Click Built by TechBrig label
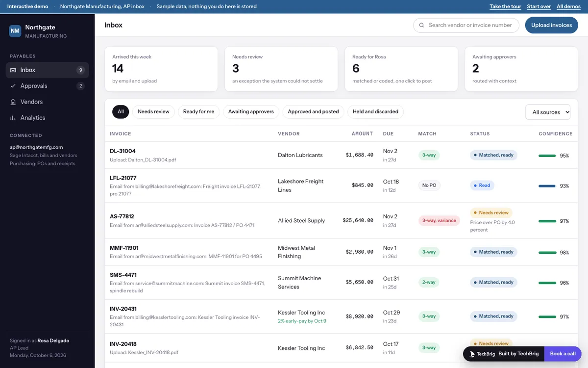The height and width of the screenshot is (368, 588). tap(517, 354)
